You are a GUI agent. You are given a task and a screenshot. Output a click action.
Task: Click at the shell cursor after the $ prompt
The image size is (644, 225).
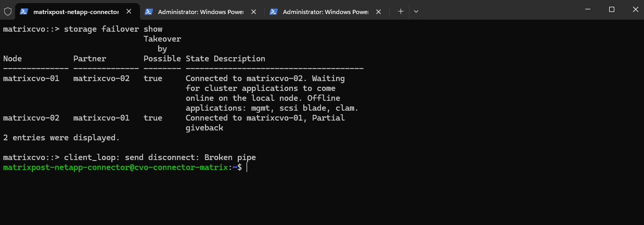(248, 167)
